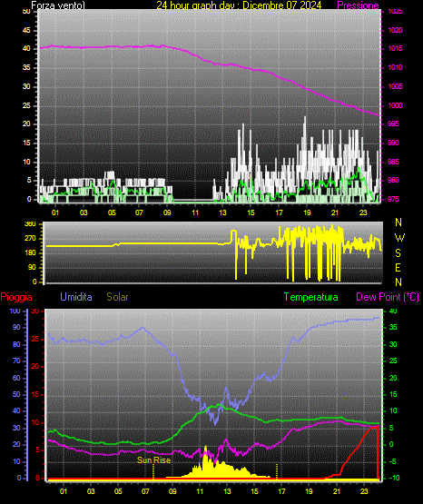The width and height of the screenshot is (423, 504).
Task: Click the 'Pressione' legend label
Action: [x=358, y=5]
